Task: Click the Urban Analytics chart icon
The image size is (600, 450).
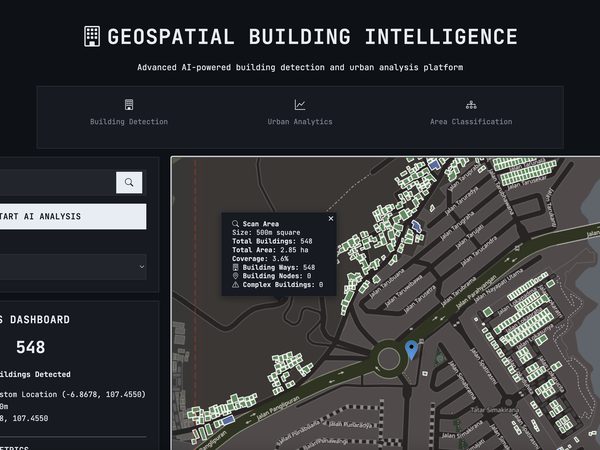Action: tap(300, 104)
